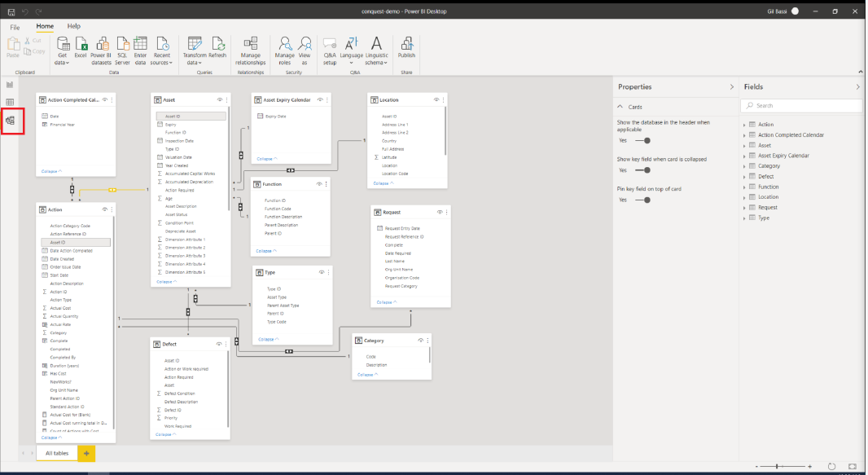
Task: Open Transform data
Action: [195, 51]
